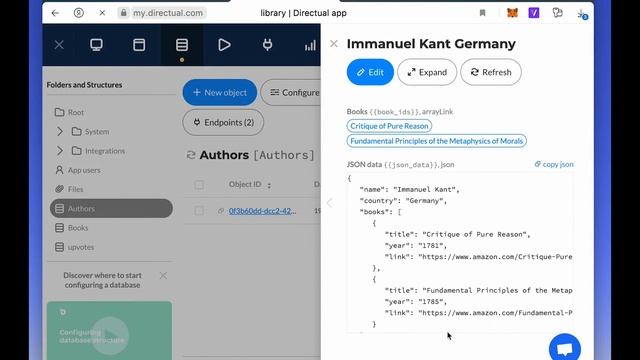The width and height of the screenshot is (640, 360).
Task: Close Directual top menu with X
Action: (59, 45)
